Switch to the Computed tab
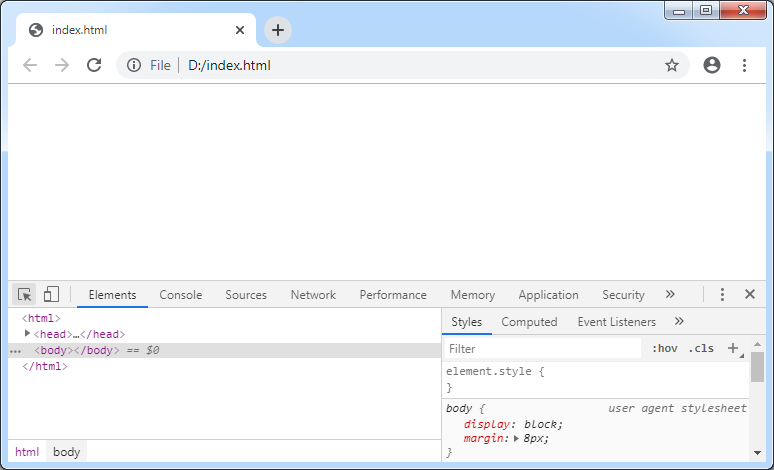The width and height of the screenshot is (774, 470). 529,322
